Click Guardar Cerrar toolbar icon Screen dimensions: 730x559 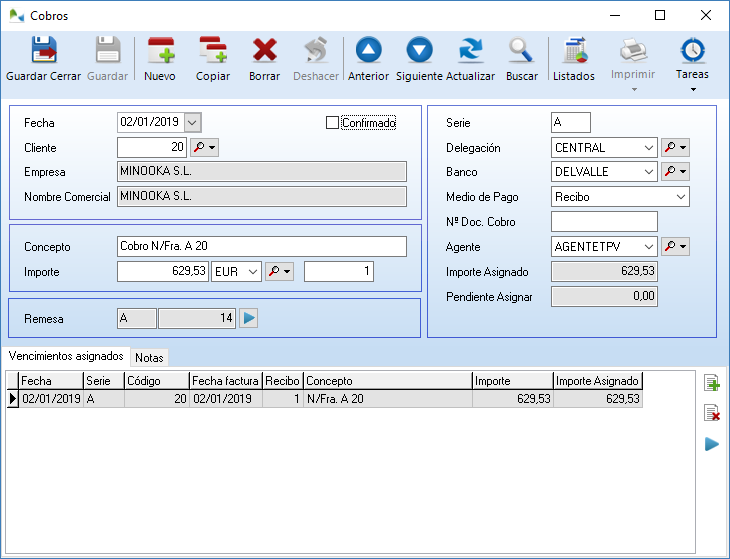pyautogui.click(x=43, y=59)
